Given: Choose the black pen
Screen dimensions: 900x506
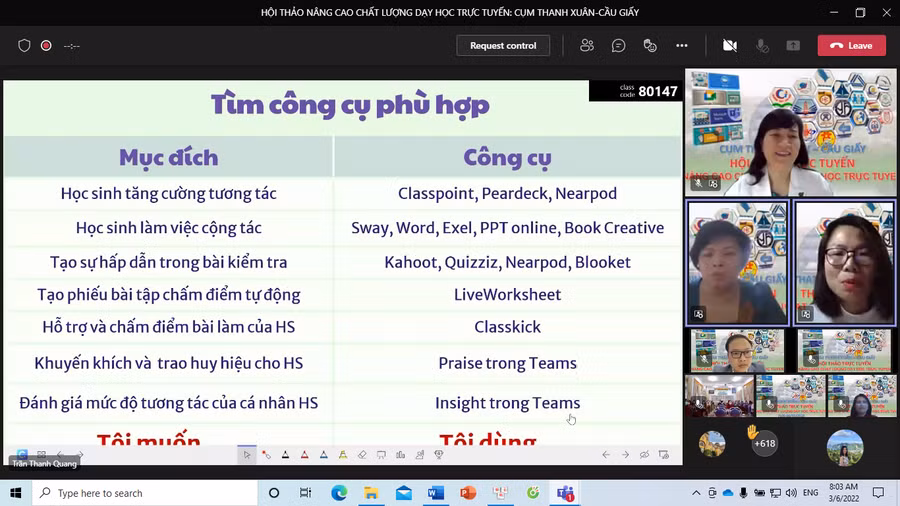Looking at the screenshot, I should [285, 454].
